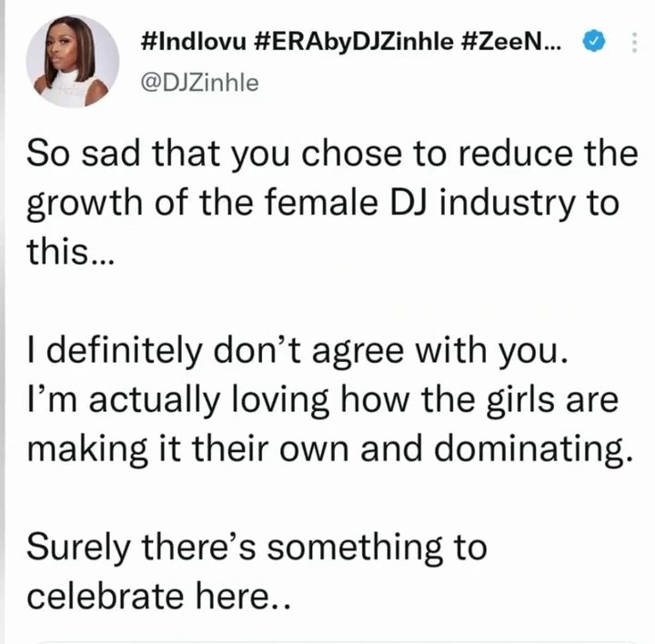
Task: Click the gray strip along the left edge
Action: tap(2, 322)
